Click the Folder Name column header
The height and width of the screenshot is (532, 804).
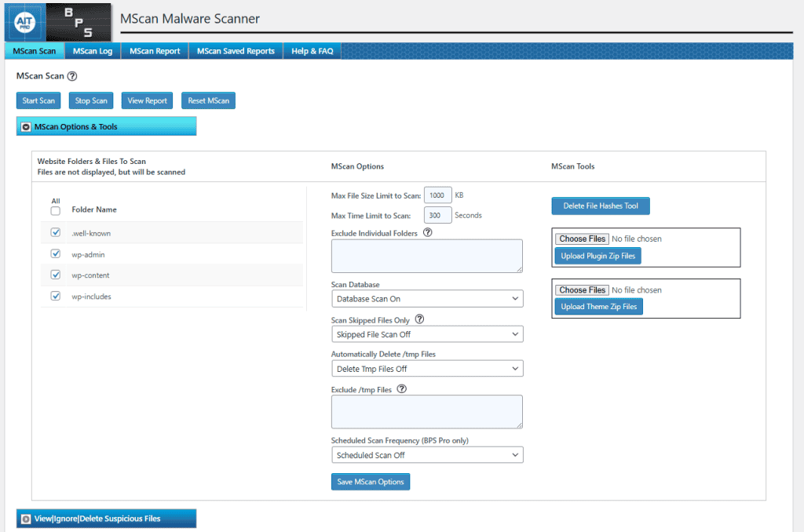[x=94, y=210]
